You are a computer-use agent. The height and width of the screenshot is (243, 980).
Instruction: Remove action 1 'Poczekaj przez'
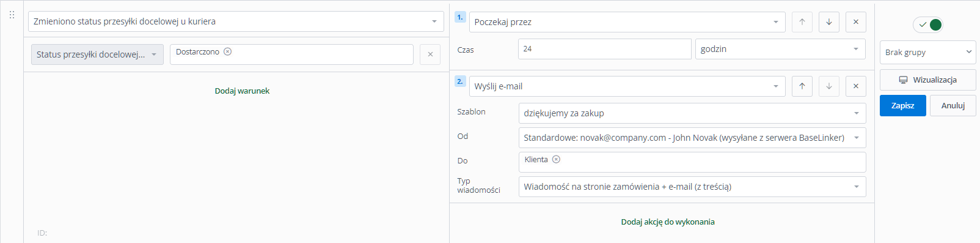click(x=856, y=22)
